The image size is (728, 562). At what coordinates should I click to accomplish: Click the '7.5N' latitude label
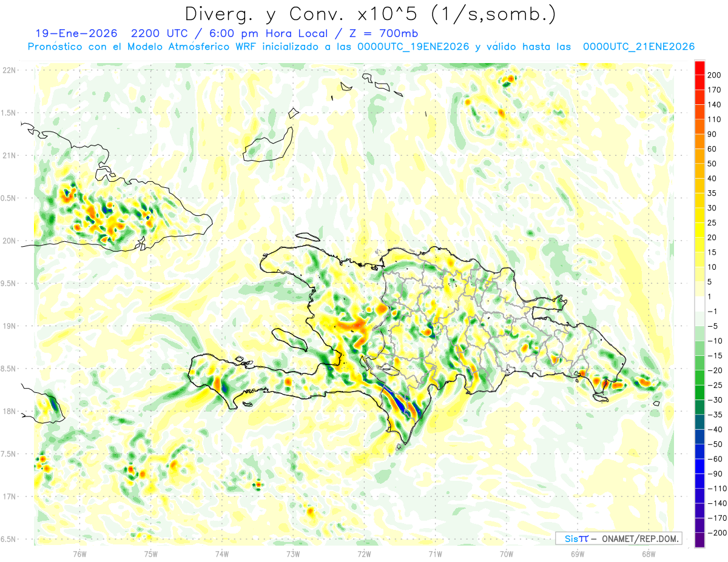[9, 454]
